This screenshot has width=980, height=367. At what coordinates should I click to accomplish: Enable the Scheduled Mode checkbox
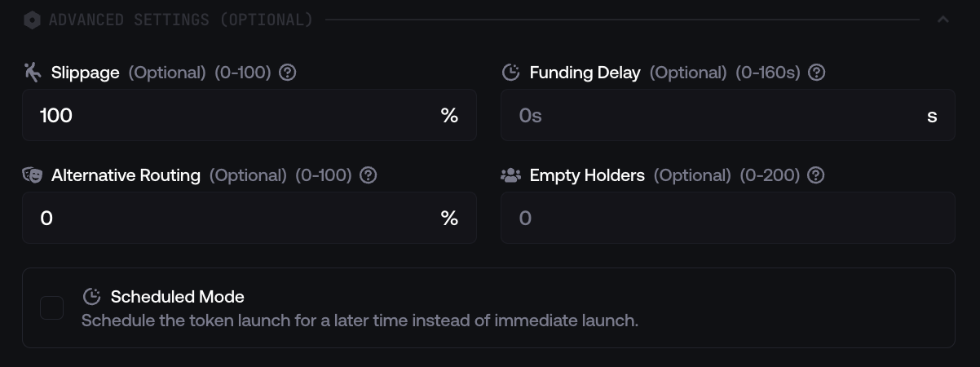[52, 308]
